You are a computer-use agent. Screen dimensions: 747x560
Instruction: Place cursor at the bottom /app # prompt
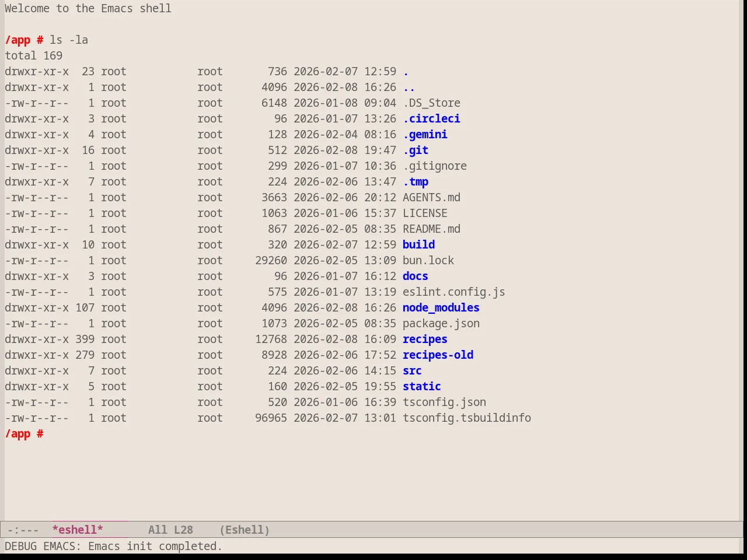24,433
